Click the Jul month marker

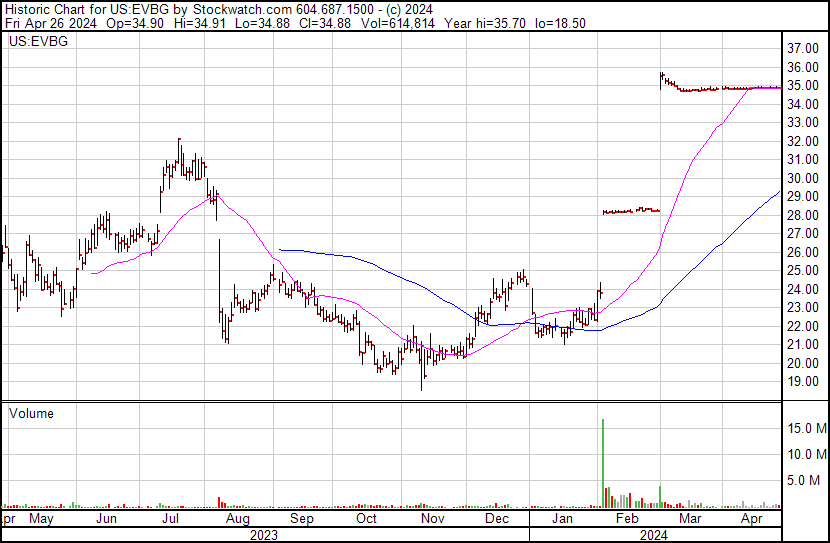point(172,519)
